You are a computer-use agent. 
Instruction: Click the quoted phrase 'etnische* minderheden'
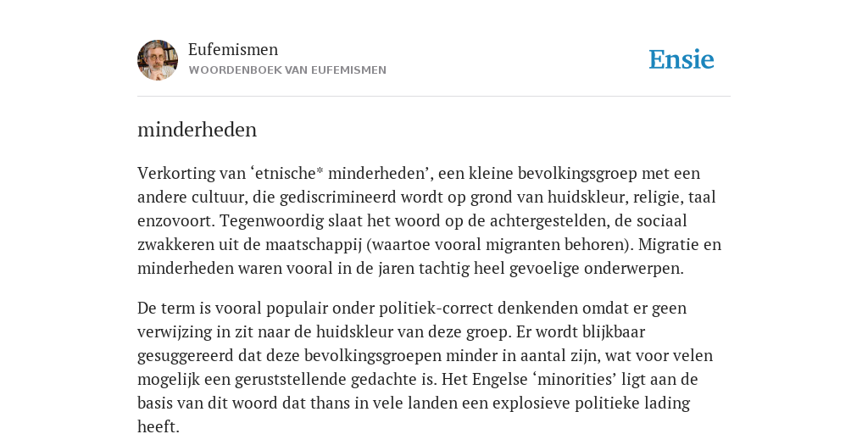pyautogui.click(x=340, y=173)
